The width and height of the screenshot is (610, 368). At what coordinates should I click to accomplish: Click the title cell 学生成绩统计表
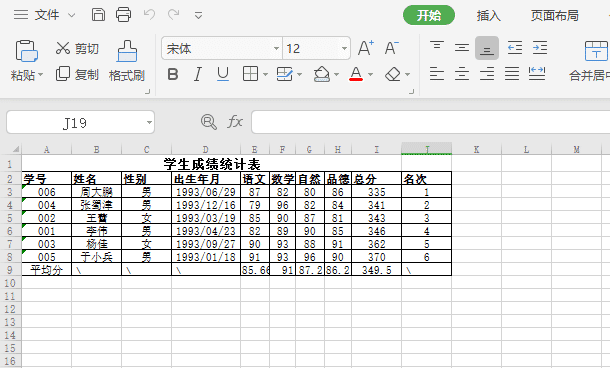pyautogui.click(x=212, y=164)
